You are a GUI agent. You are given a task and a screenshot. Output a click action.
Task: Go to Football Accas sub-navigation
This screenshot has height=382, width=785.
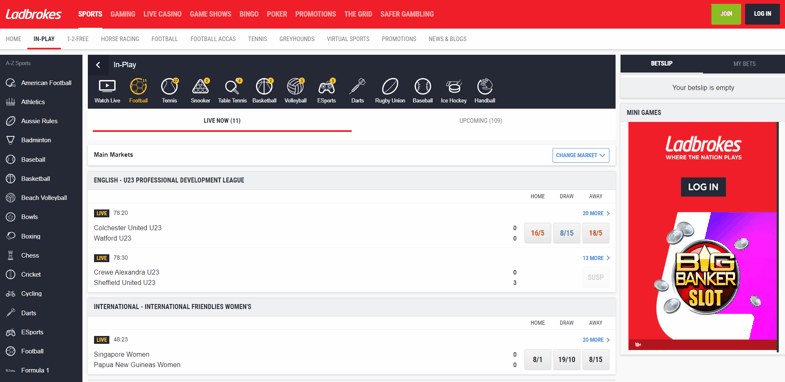click(213, 39)
